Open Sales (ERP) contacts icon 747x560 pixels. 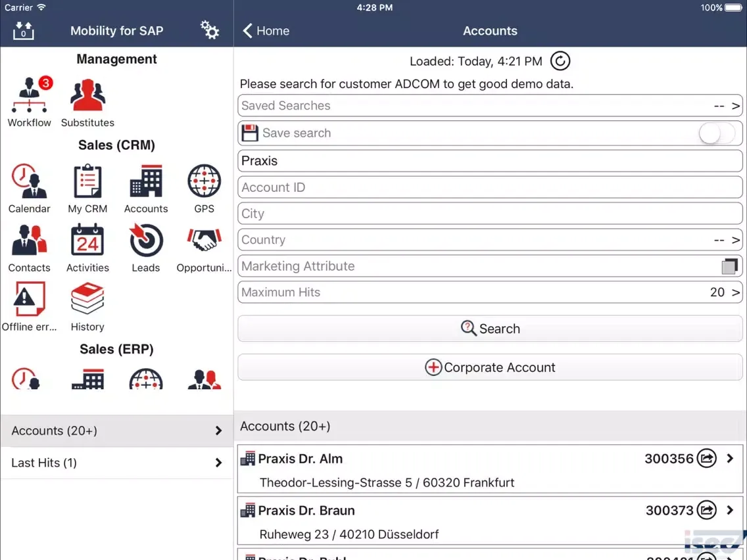click(x=204, y=379)
